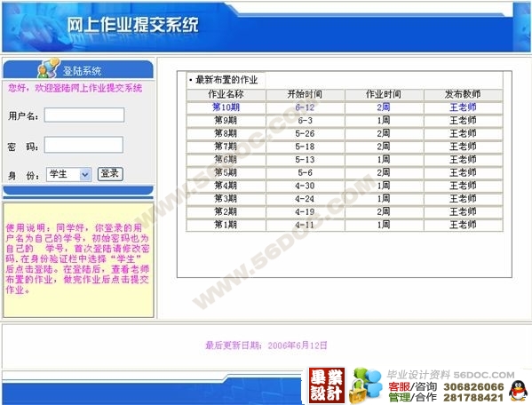Screen dimensions: 532x405
Task: Click the 网上作业提交系统 banner title
Action: (x=132, y=25)
